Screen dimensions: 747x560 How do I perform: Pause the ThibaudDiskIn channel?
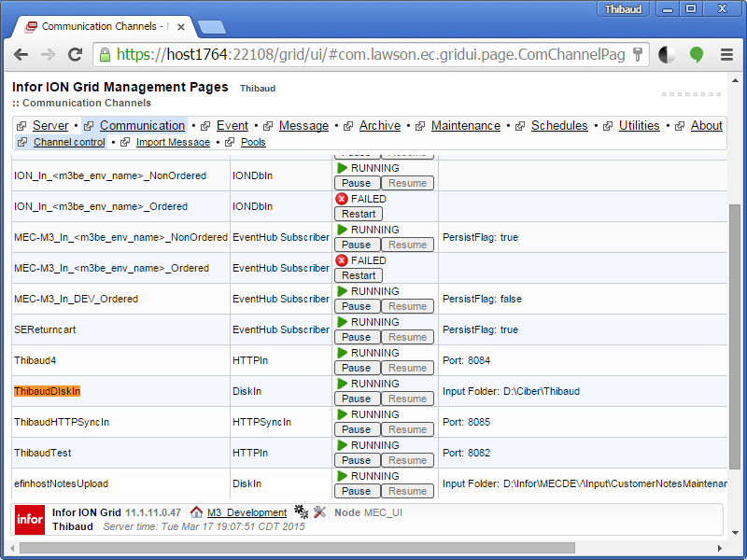[x=356, y=399]
